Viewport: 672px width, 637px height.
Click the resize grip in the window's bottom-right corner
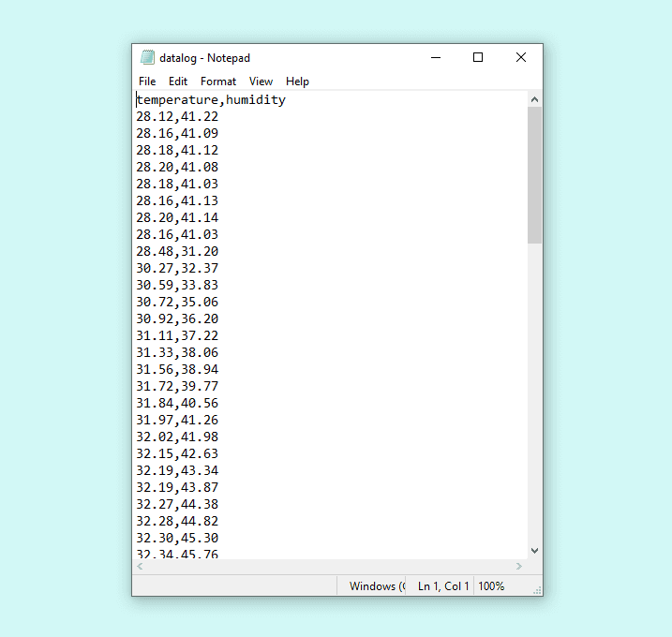point(537,590)
